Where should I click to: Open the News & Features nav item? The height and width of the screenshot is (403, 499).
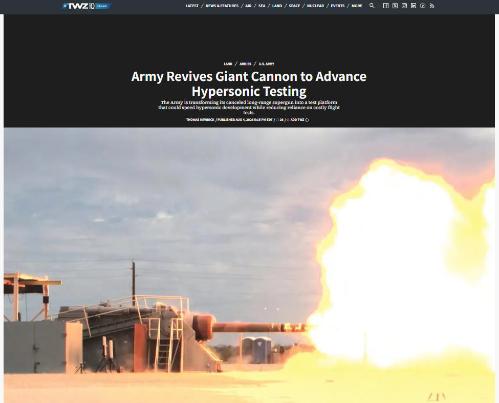click(x=222, y=6)
